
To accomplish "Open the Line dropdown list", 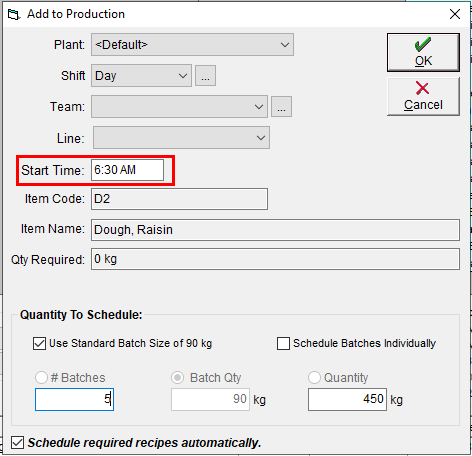I will [181, 138].
